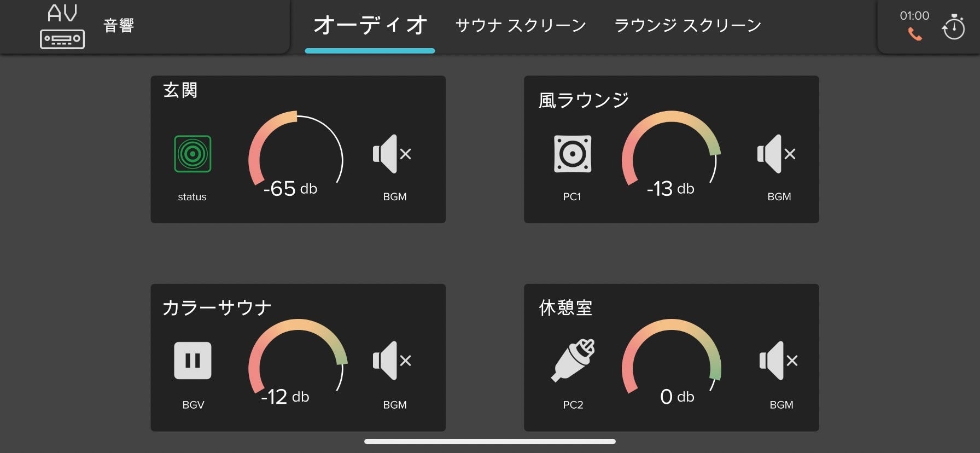This screenshot has width=980, height=453.
Task: Mute the 休憩室 zone speaker
Action: coord(779,361)
